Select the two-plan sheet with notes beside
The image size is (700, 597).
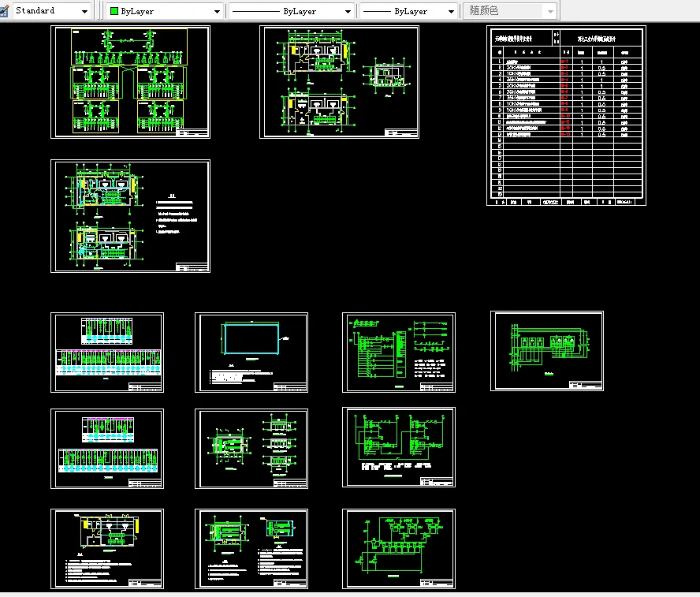point(130,215)
